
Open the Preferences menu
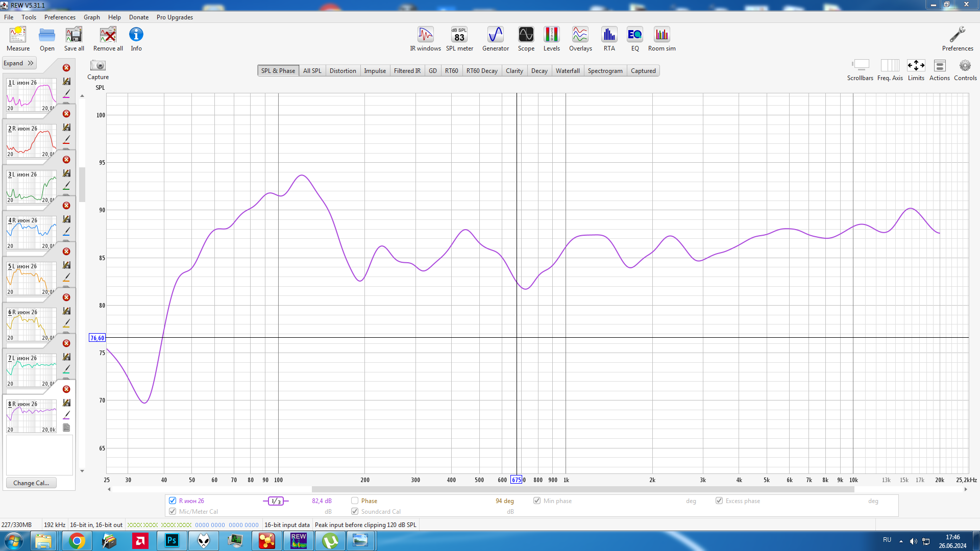point(60,17)
